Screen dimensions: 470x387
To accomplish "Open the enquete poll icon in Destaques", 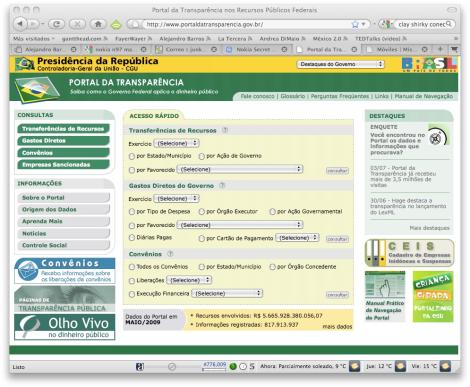I will coord(437,138).
